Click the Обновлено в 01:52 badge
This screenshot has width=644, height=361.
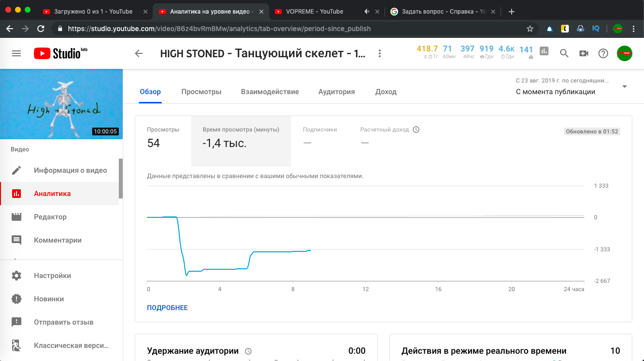coord(592,131)
